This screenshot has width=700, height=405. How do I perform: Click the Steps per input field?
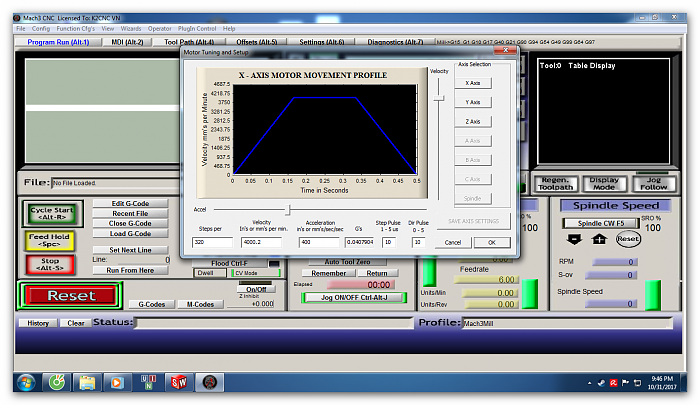[212, 242]
